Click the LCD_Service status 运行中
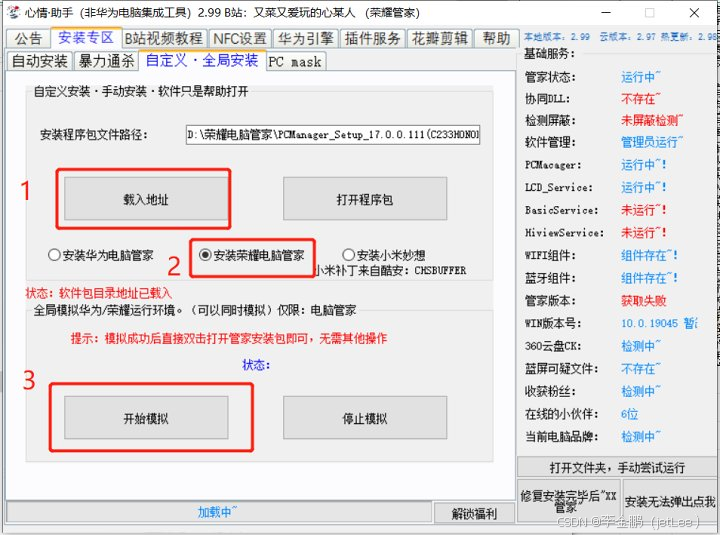The image size is (720, 535). point(644,187)
